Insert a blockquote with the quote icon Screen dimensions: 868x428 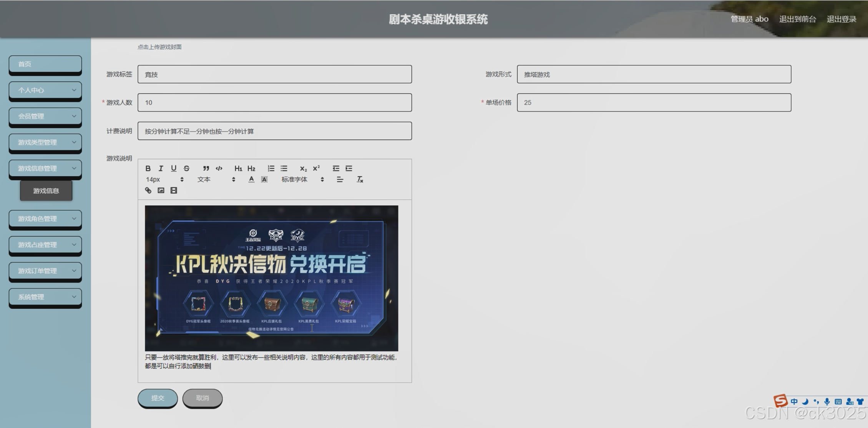pyautogui.click(x=206, y=168)
